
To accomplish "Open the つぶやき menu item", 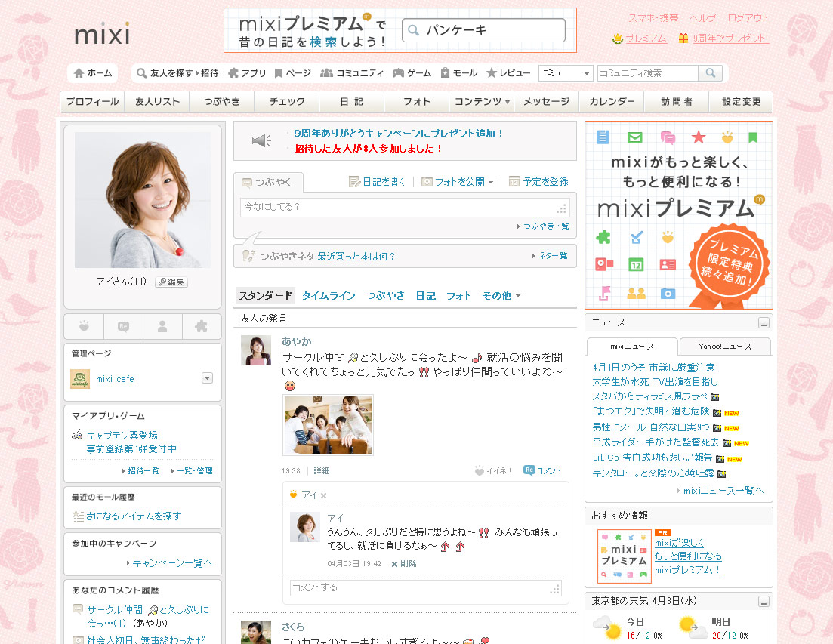I will point(222,101).
